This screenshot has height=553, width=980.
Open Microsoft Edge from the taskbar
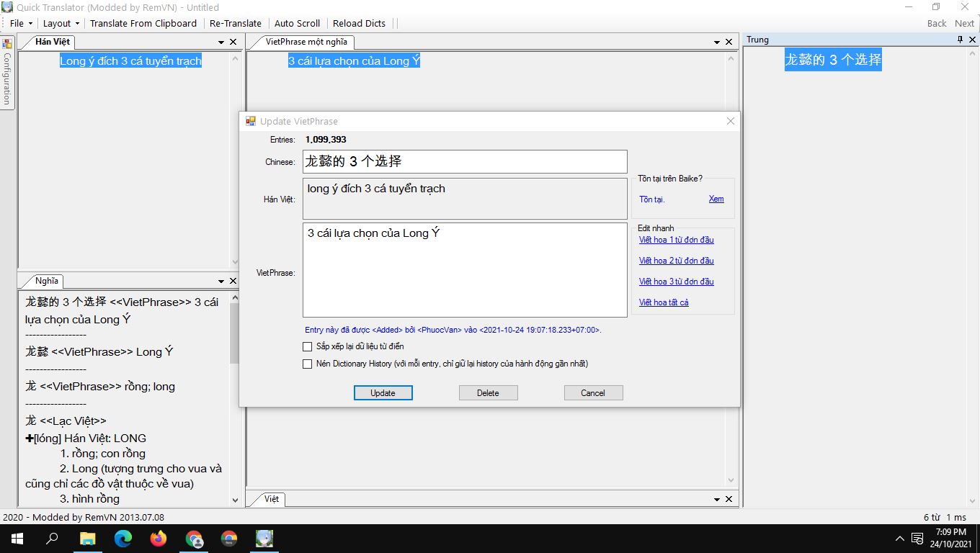pyautogui.click(x=123, y=539)
